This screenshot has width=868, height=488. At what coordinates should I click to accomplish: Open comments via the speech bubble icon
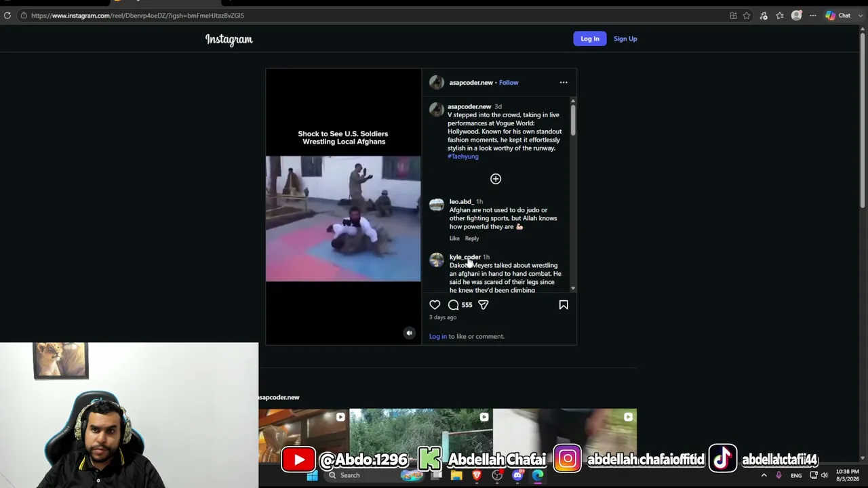pyautogui.click(x=453, y=305)
